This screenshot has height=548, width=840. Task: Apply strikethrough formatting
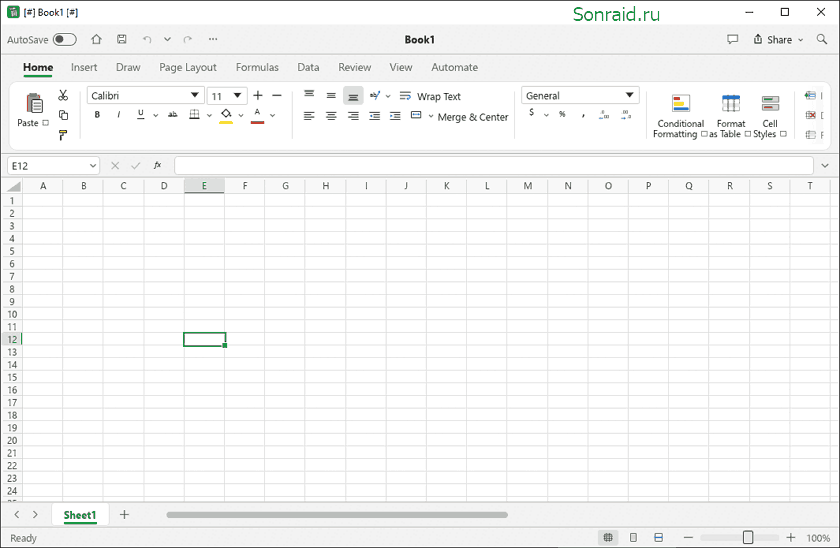(x=172, y=115)
